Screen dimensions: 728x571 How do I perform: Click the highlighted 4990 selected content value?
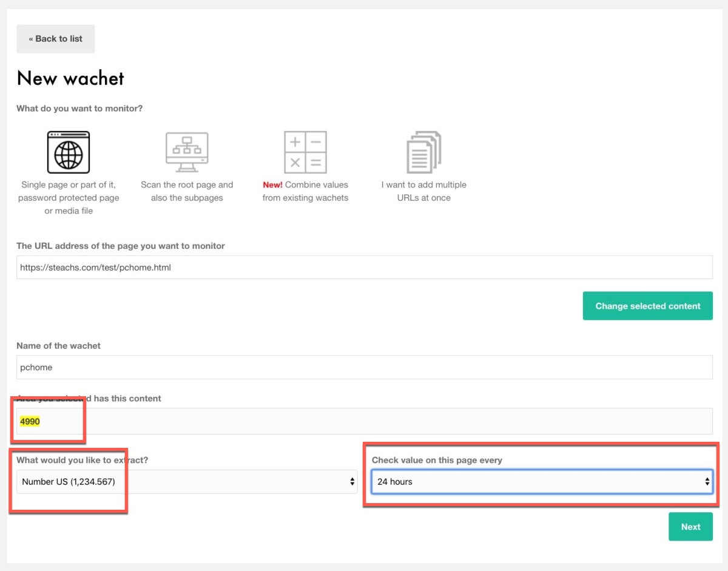[x=30, y=421]
